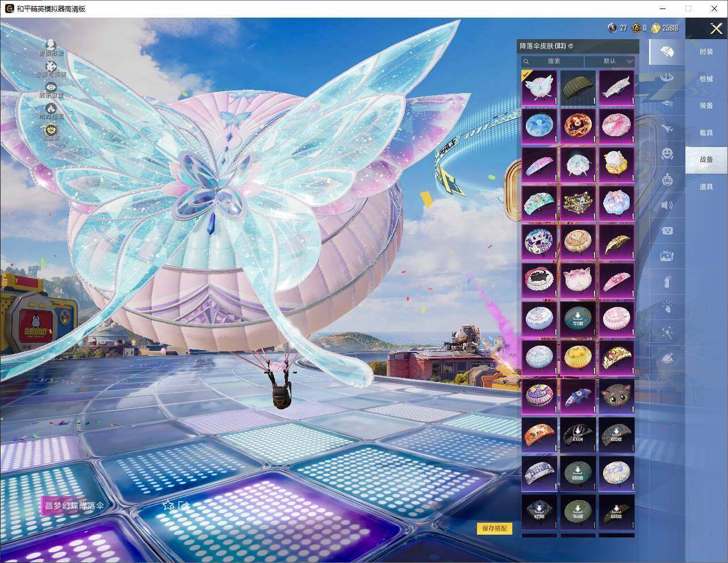Viewport: 728px width, 563px height.
Task: Select the drone category icon in sidebar
Action: point(667,104)
